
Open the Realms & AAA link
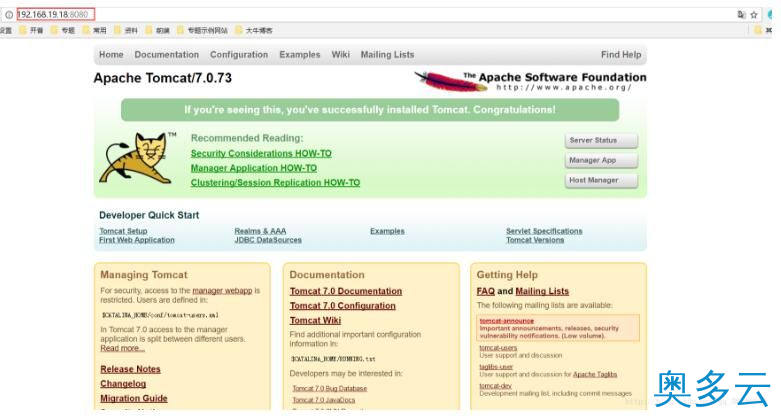coord(260,231)
